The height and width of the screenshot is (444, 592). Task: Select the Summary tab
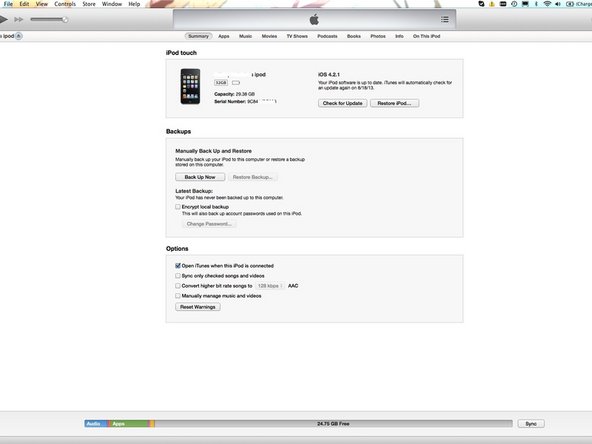pyautogui.click(x=198, y=36)
